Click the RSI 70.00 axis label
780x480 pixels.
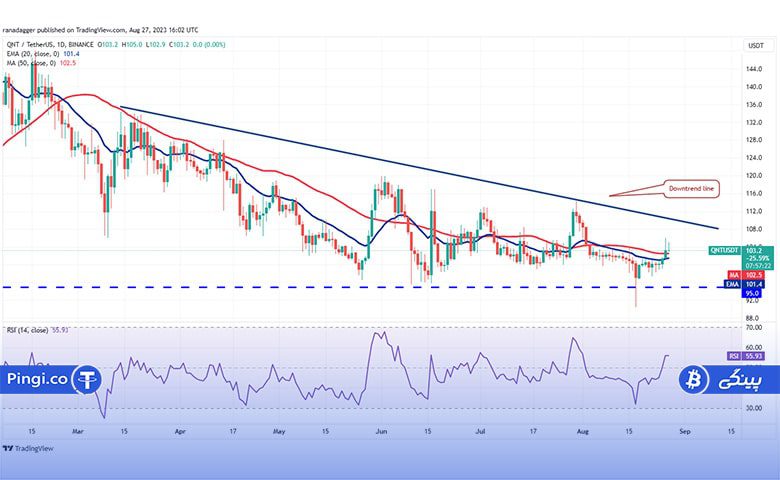pyautogui.click(x=754, y=328)
